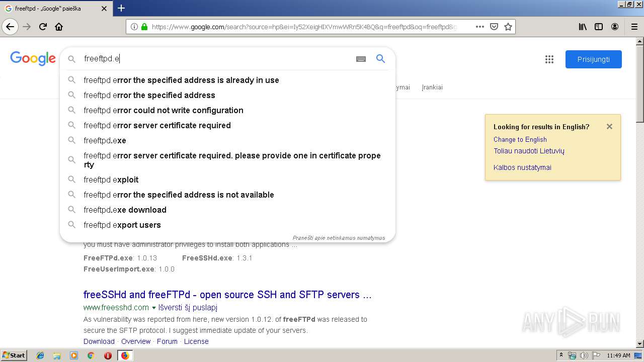Open the Action Center flag icon
Image resolution: width=644 pixels, height=362 pixels.
pos(596,355)
